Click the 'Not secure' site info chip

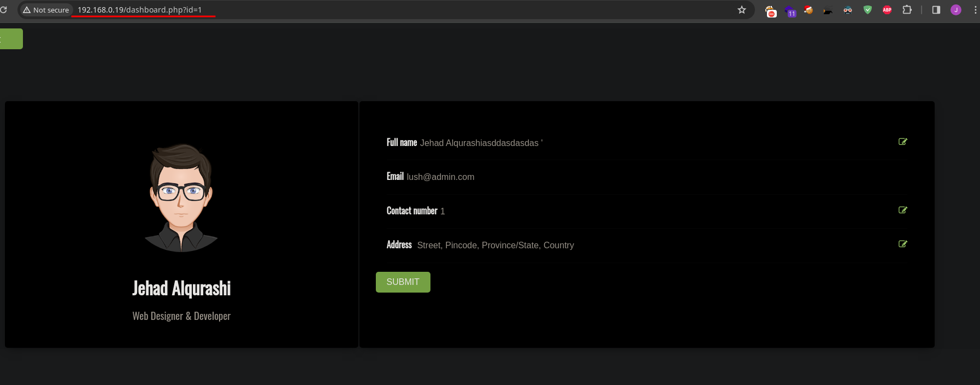(x=46, y=10)
